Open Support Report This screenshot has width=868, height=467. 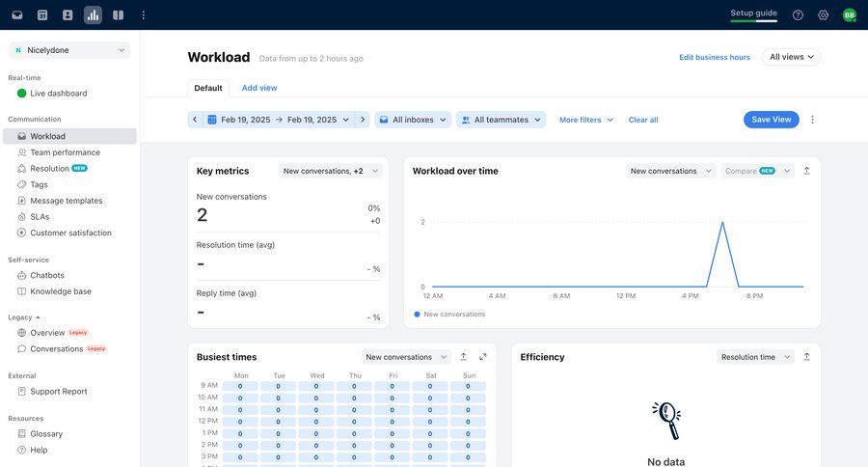(x=58, y=392)
